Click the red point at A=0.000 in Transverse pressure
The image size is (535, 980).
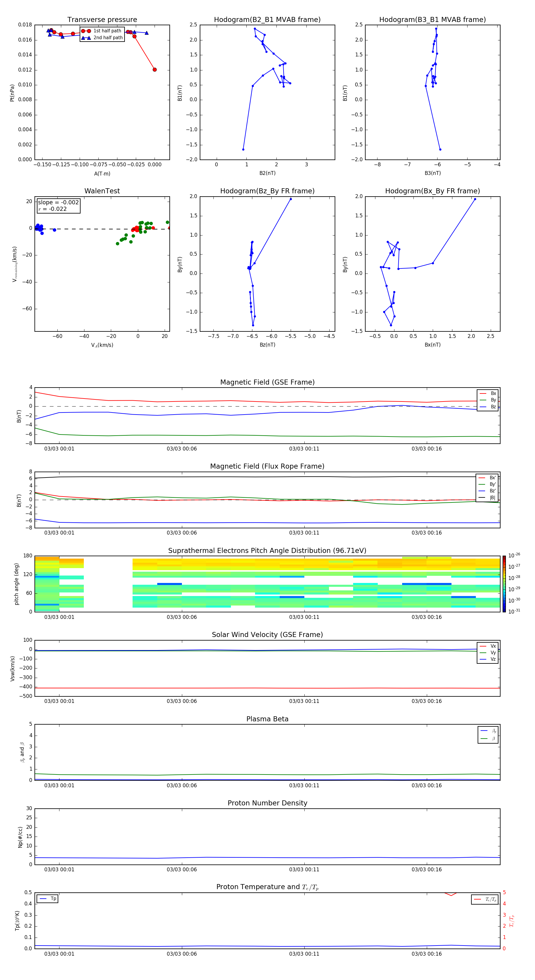(x=155, y=69)
